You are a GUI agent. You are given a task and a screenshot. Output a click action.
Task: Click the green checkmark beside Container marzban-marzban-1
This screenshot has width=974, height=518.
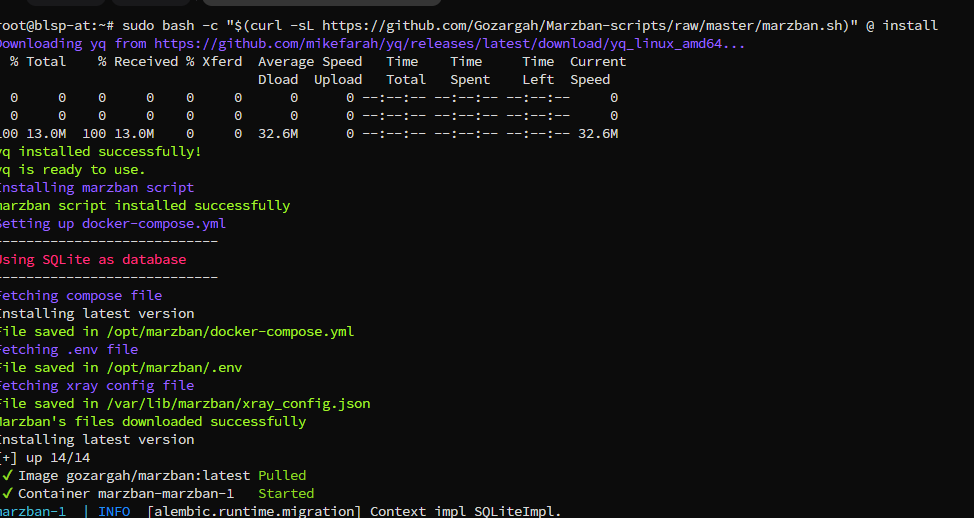click(7, 494)
